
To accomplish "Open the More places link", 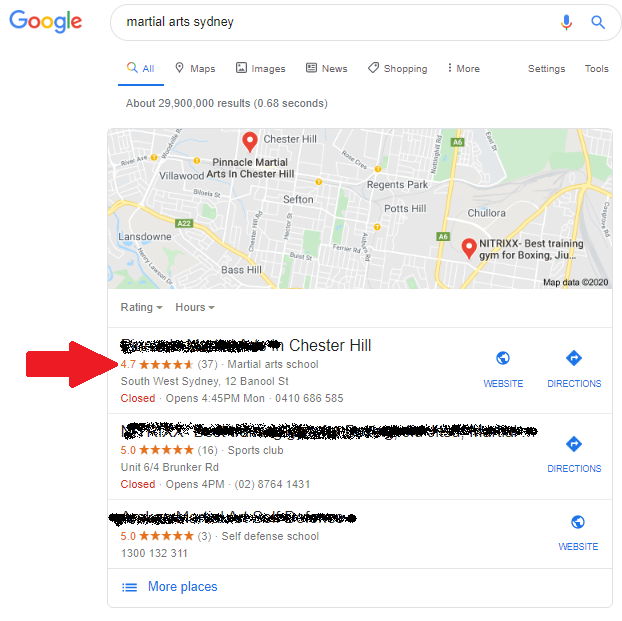I will coord(182,586).
